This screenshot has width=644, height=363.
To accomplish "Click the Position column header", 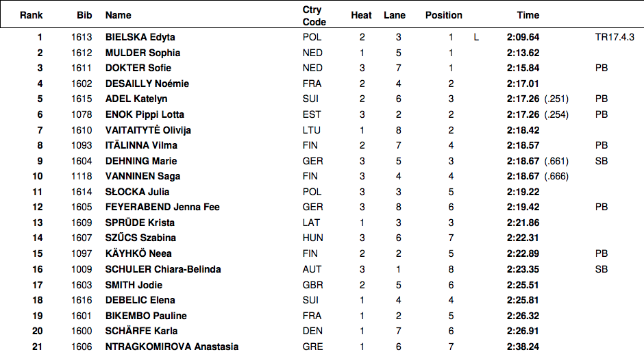I will [444, 15].
